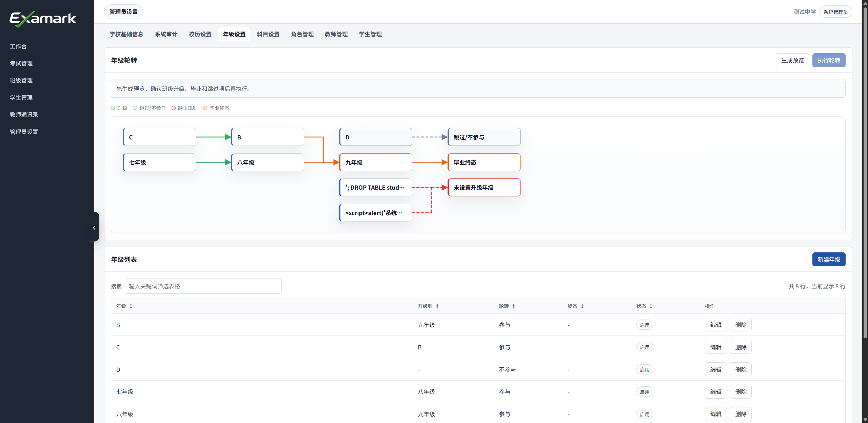Click the gray 跳过/不参与 legend marker
Viewport: 868px width, 423px height.
(135, 108)
